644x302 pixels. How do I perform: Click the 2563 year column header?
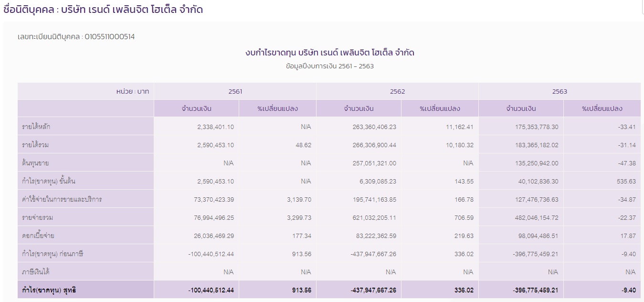tap(559, 91)
